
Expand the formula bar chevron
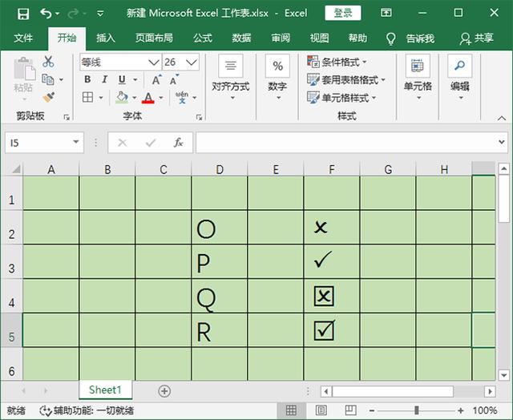click(502, 142)
